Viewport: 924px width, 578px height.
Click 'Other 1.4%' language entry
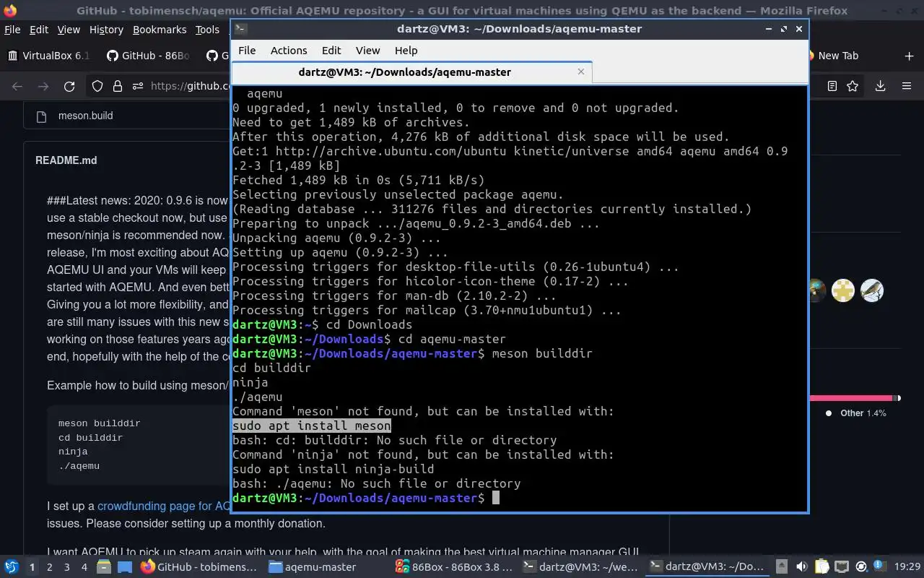tap(857, 413)
